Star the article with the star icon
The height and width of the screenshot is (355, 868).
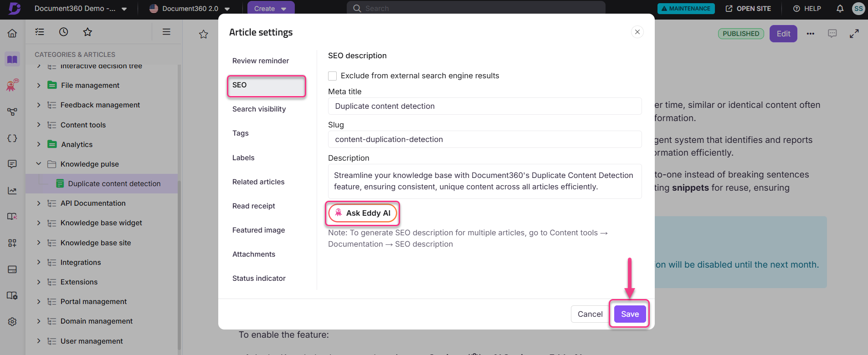click(x=204, y=34)
